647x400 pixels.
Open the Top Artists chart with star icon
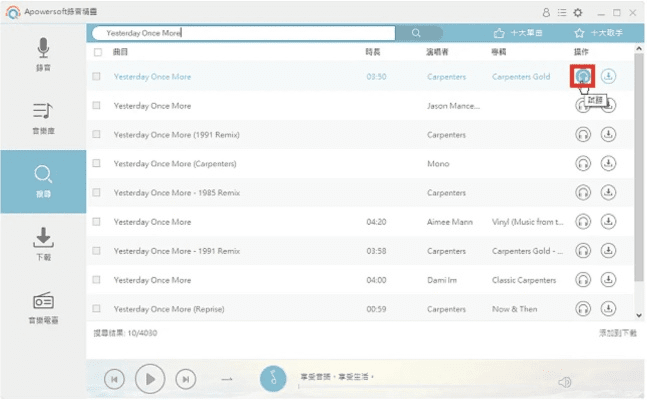point(600,33)
